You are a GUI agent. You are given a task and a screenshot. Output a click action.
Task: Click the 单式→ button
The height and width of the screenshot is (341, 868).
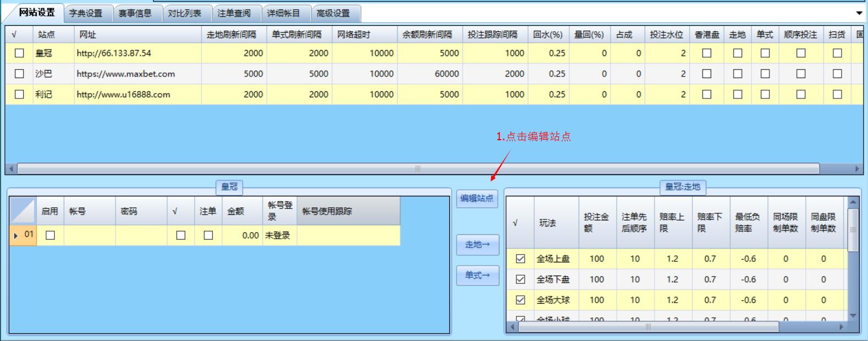click(x=477, y=275)
